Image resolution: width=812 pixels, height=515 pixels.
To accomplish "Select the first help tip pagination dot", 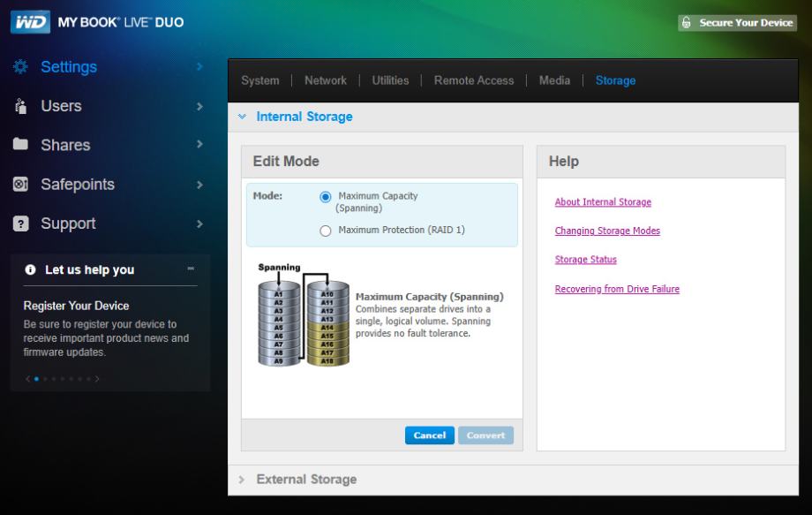I will click(36, 379).
